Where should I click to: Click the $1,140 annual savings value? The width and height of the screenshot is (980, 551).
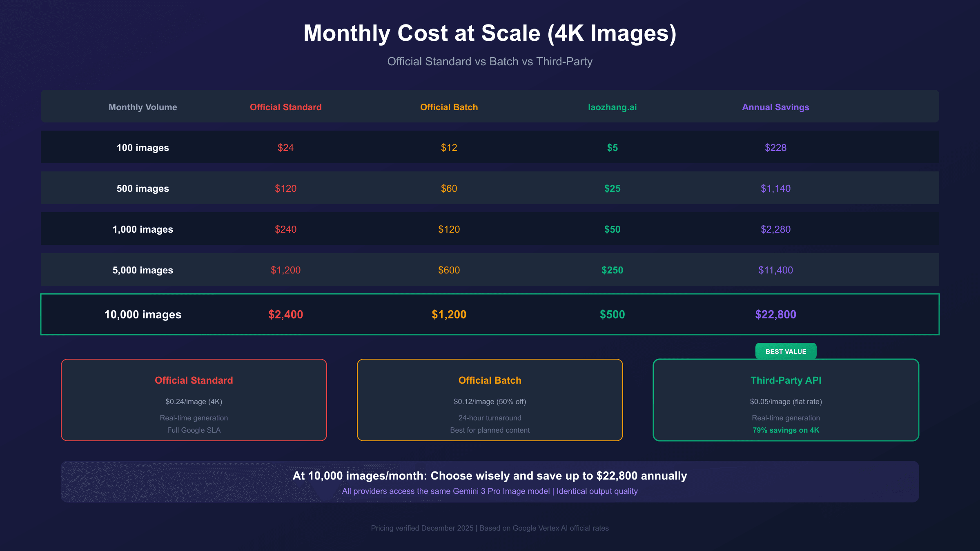pos(775,189)
